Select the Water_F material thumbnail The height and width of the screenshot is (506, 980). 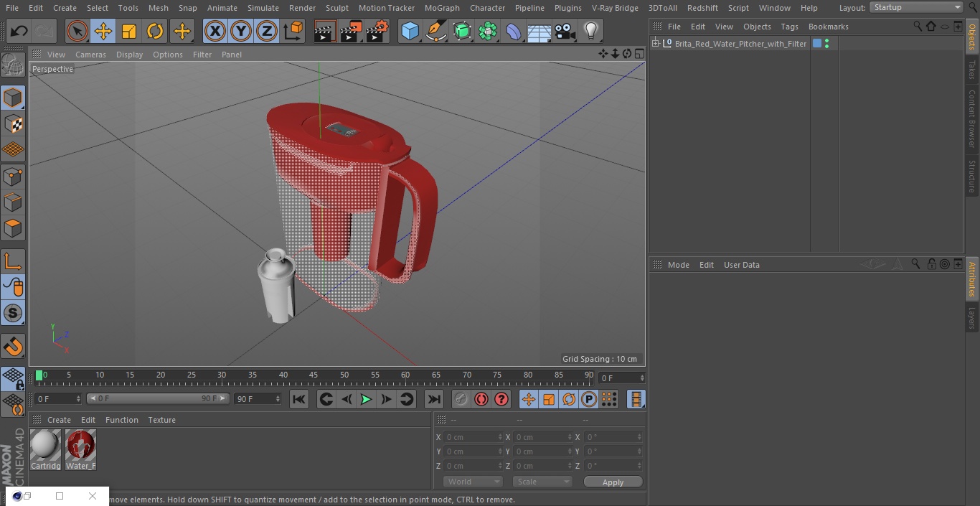(80, 445)
